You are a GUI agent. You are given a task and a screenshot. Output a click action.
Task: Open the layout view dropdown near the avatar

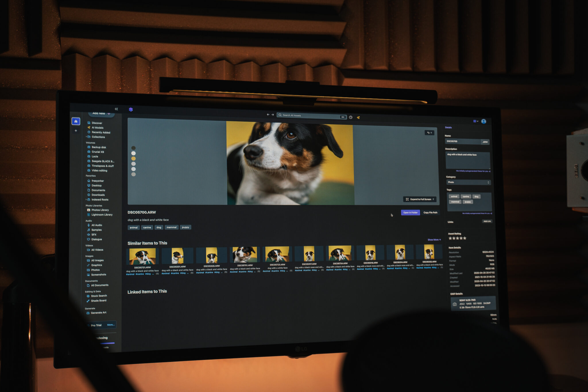point(475,121)
